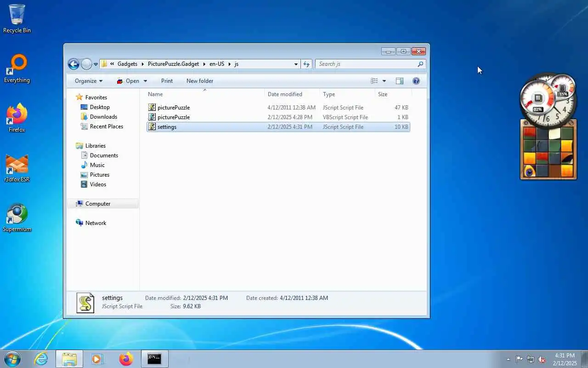
Task: Click PicturePuzzle.Gadget in the breadcrumb
Action: [x=173, y=64]
